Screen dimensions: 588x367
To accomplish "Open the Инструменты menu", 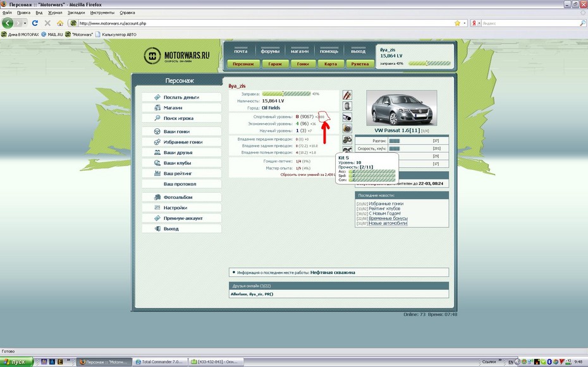I will pyautogui.click(x=102, y=13).
